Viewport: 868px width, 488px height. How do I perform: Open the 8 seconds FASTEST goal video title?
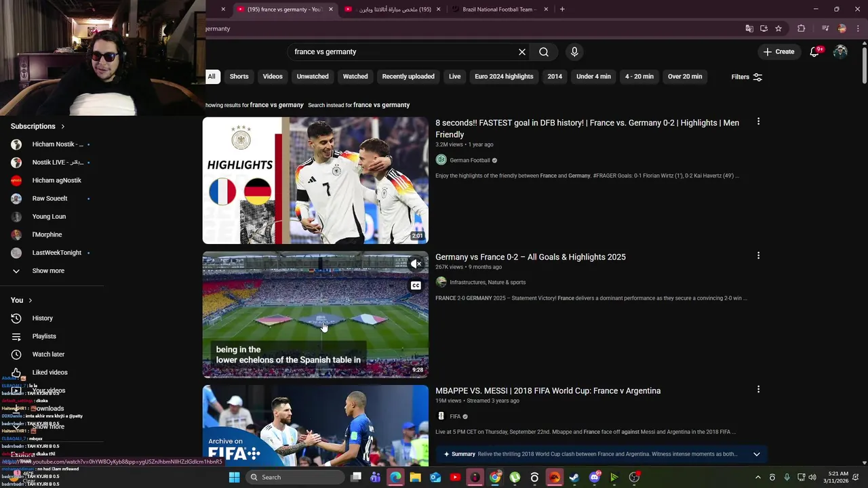(x=587, y=128)
